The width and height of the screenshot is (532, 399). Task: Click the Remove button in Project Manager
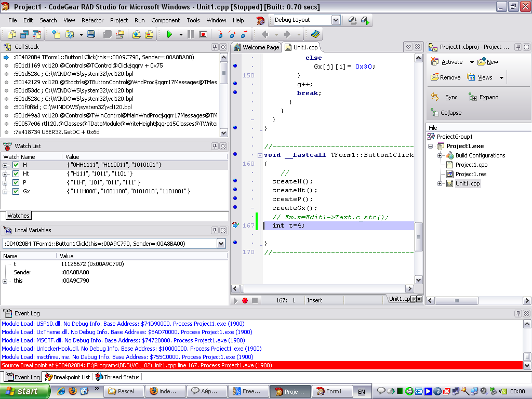coord(445,77)
